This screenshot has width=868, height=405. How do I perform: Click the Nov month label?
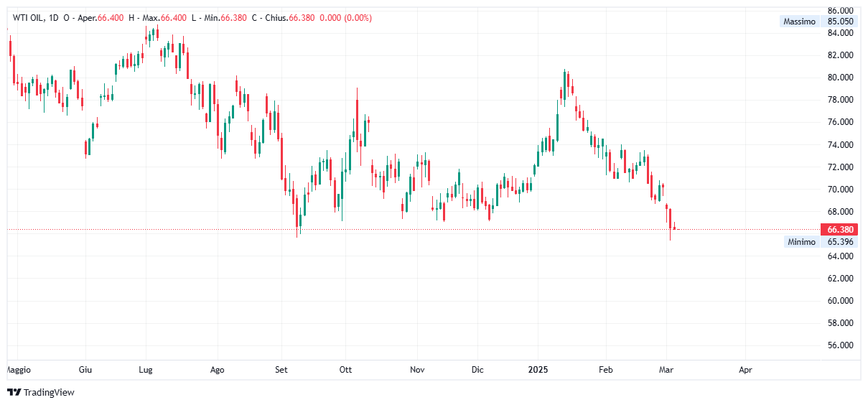(x=417, y=370)
